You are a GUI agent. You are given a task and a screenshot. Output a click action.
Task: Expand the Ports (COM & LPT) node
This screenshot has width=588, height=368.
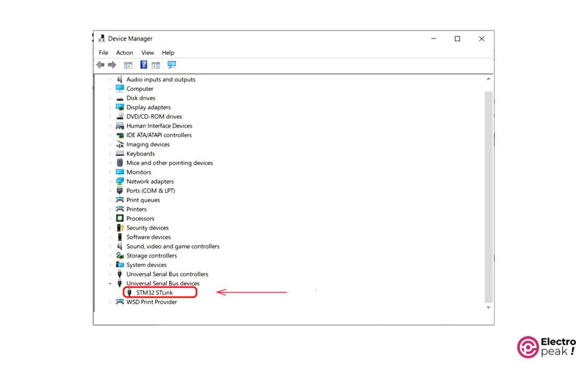pyautogui.click(x=110, y=191)
